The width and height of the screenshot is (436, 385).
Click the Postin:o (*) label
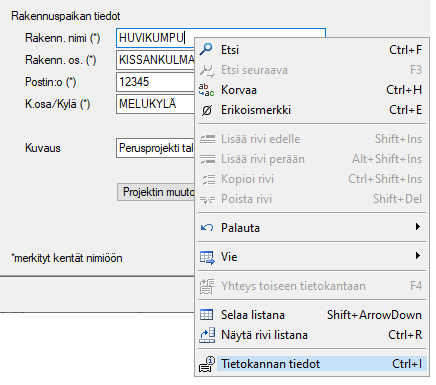[51, 82]
